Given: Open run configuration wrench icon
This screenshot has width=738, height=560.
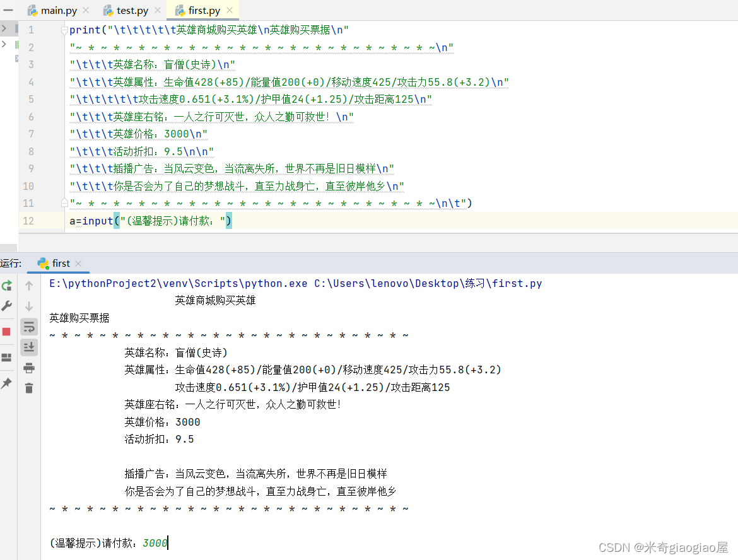Looking at the screenshot, I should (6, 306).
